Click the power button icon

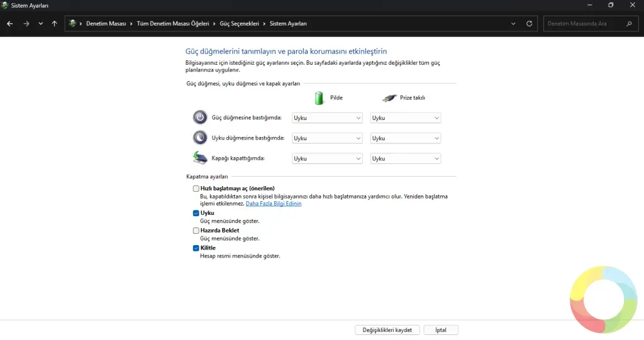[200, 118]
